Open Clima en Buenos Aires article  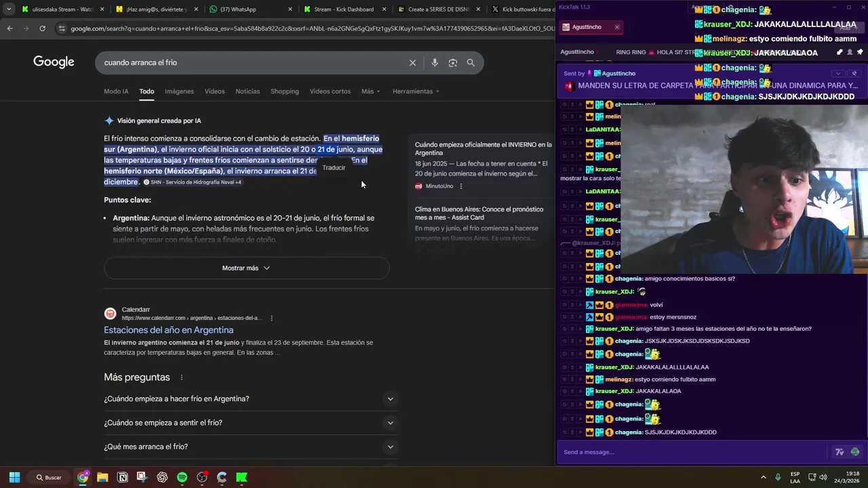[x=479, y=213]
